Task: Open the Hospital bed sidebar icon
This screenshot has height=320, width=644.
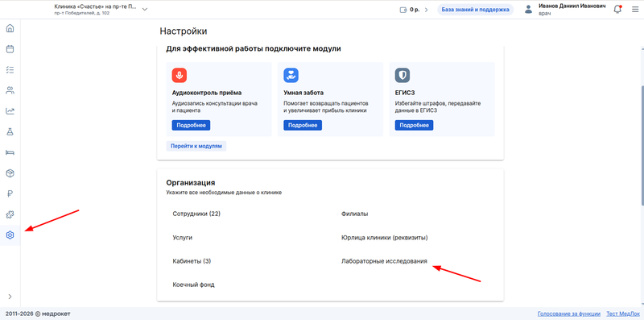Action: click(10, 152)
